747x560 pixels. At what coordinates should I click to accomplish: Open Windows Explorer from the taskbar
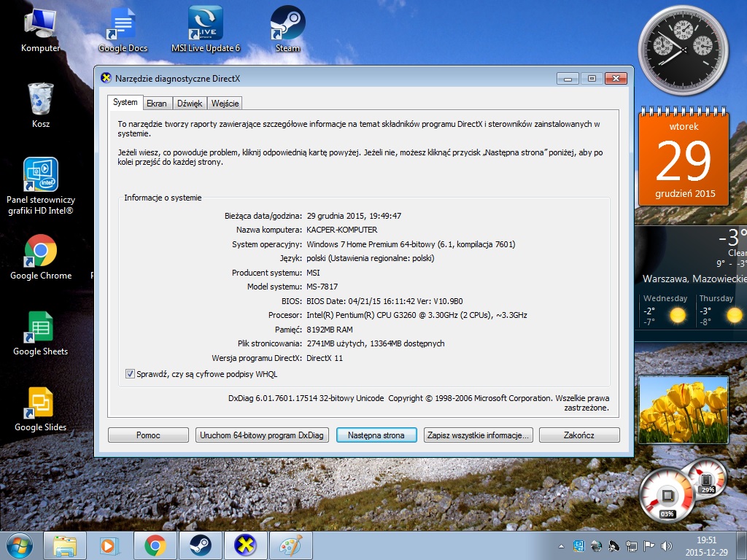click(65, 545)
